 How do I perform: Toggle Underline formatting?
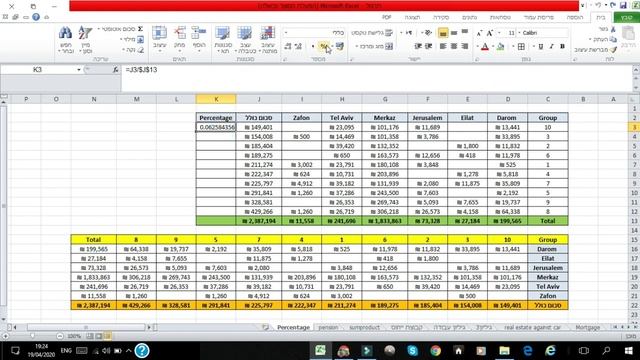point(541,47)
